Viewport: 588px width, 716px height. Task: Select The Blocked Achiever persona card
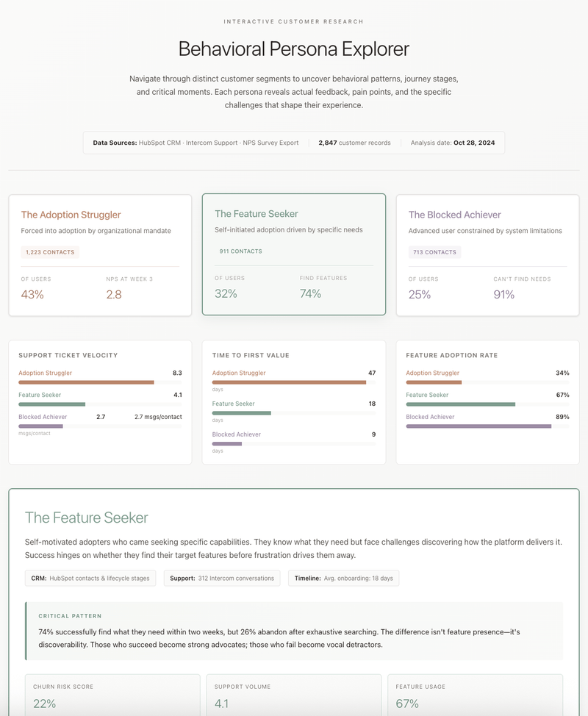click(488, 254)
